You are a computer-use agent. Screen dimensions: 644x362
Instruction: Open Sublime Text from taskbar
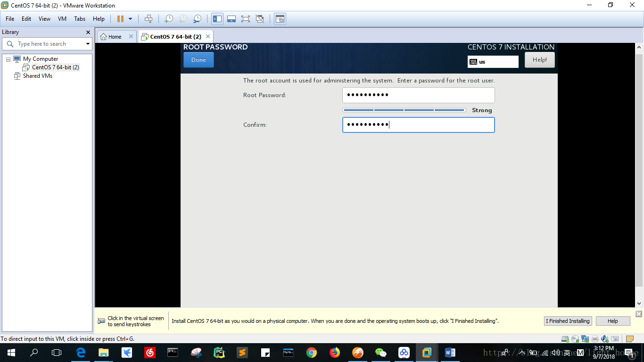click(242, 353)
